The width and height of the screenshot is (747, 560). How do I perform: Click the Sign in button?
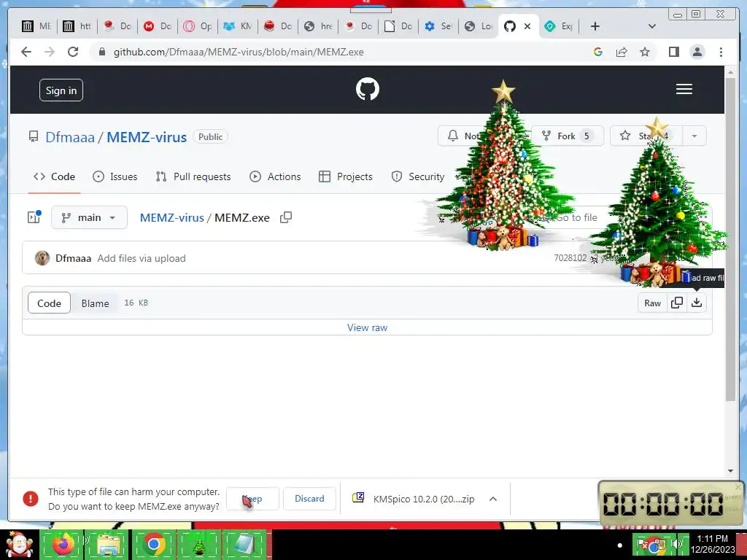pos(61,90)
